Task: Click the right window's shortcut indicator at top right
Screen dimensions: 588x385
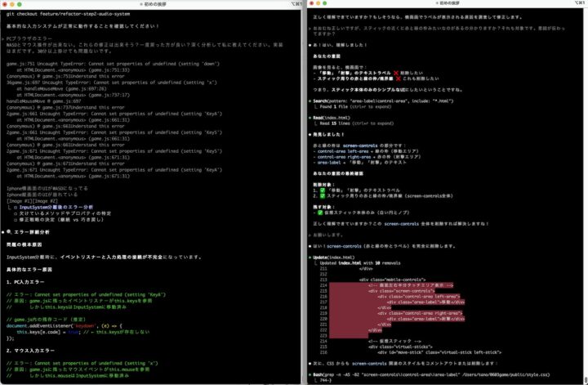Action: coord(579,3)
